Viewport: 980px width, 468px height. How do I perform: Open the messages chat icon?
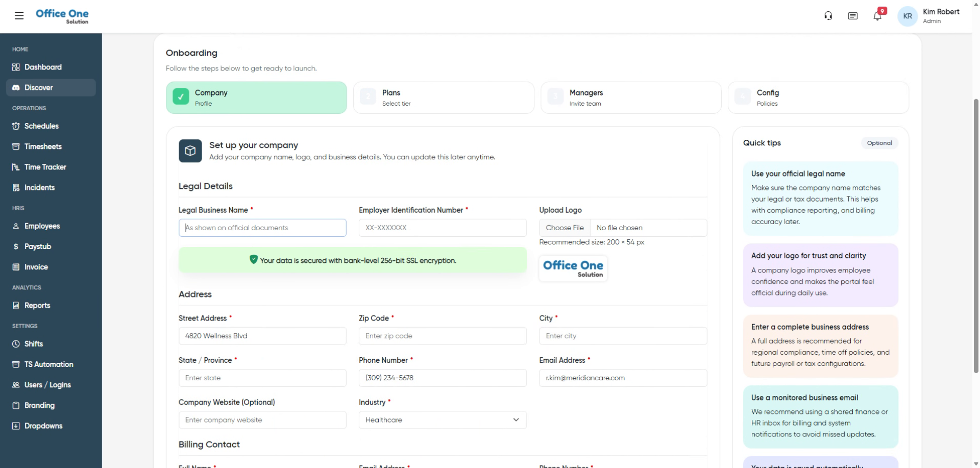852,16
